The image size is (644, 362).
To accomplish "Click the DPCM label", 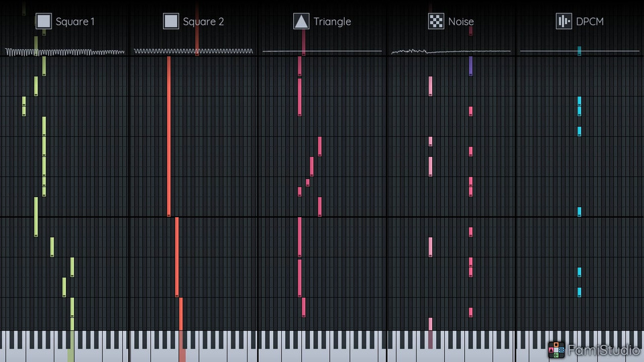I will click(590, 21).
